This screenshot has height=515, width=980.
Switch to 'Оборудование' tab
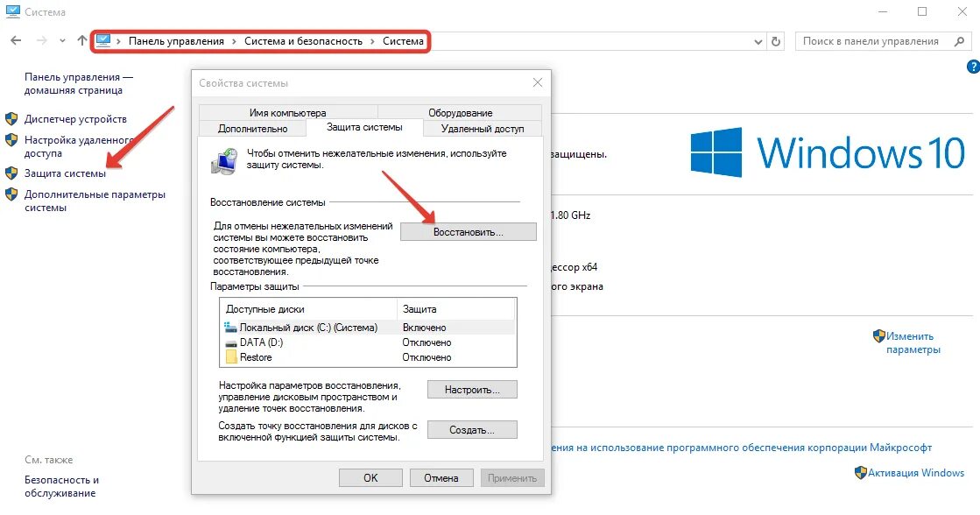click(x=460, y=112)
